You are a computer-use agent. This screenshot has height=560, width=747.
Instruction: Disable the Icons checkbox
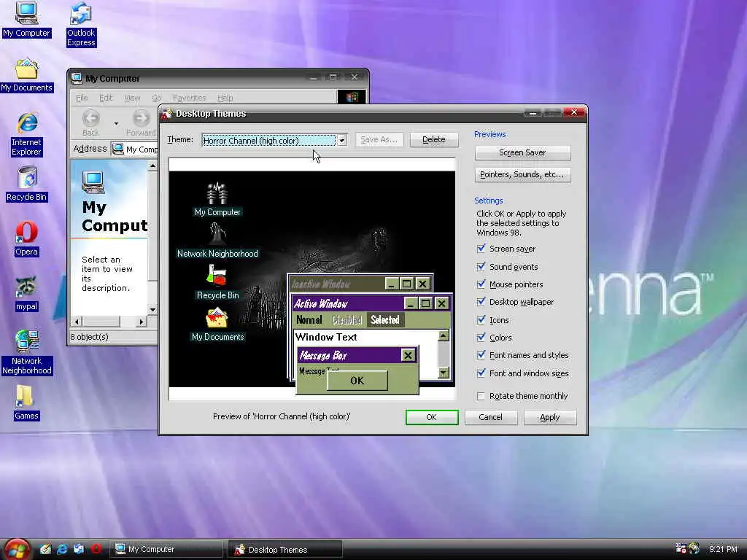[481, 319]
